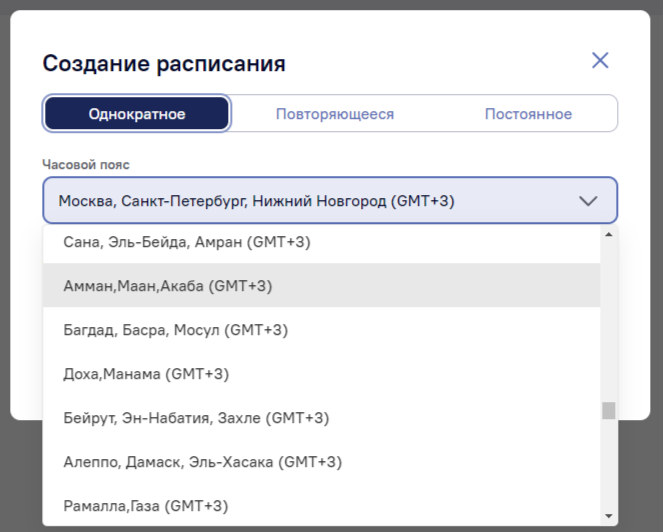The width and height of the screenshot is (663, 532).
Task: Select Алеппо, Дамаск, Эль-Хасака timezone
Action: click(x=202, y=462)
